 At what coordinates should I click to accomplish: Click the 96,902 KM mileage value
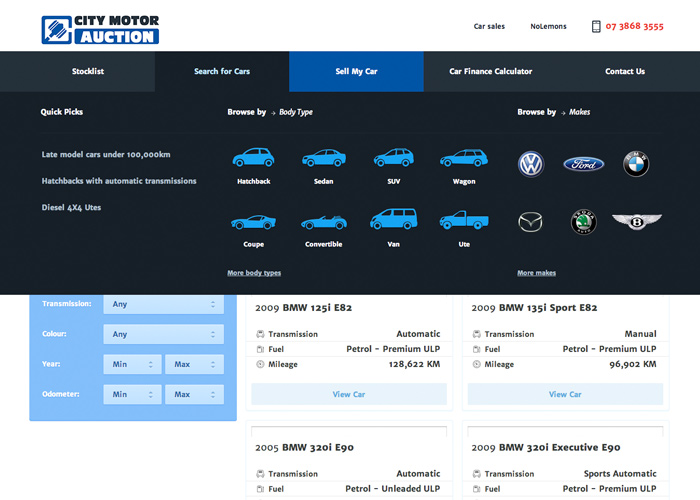pyautogui.click(x=633, y=364)
